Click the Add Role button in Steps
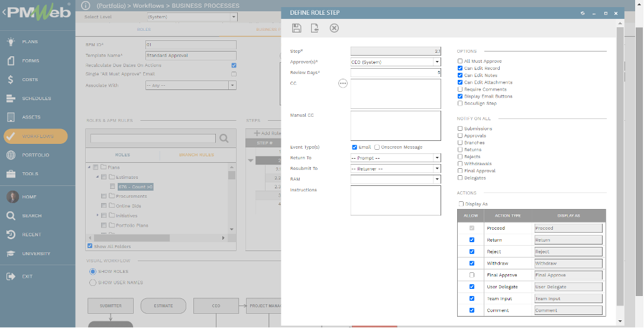 pyautogui.click(x=267, y=133)
